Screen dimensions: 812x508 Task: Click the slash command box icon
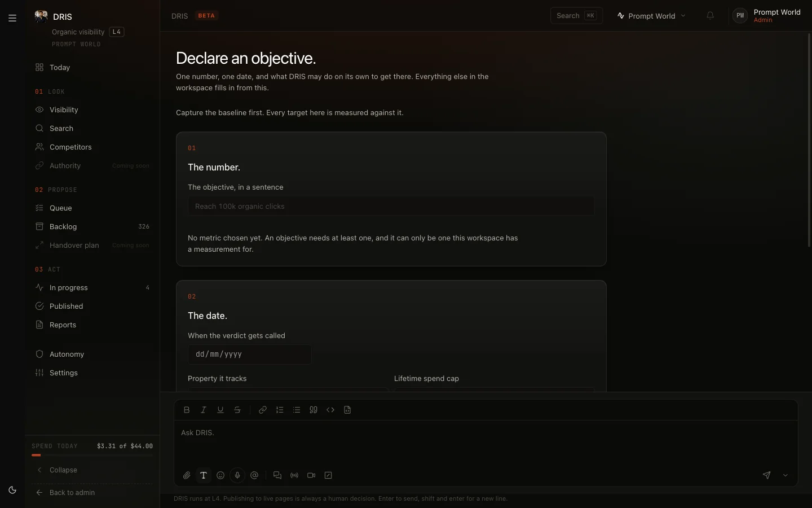(328, 475)
